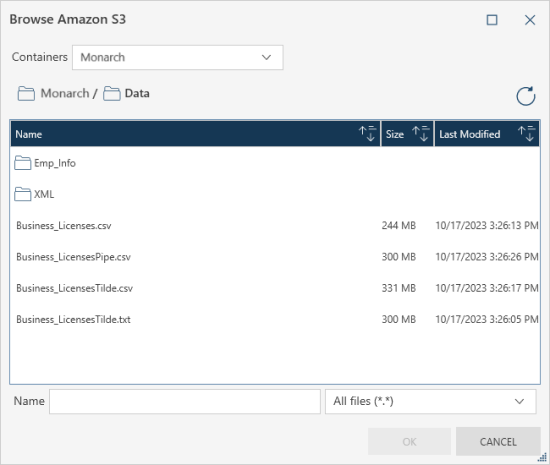
Task: Click the 10/17/2023 3:26:17 PM date
Action: pyautogui.click(x=487, y=288)
